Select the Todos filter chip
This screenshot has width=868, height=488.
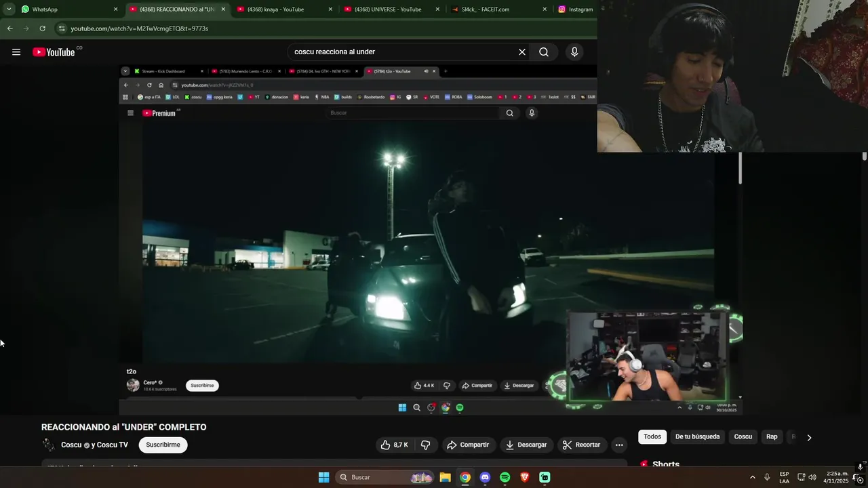tap(652, 436)
